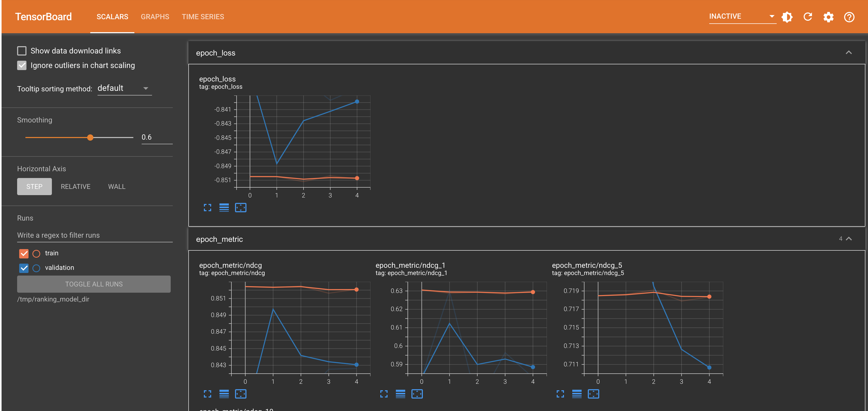Image resolution: width=868 pixels, height=411 pixels.
Task: Uncheck Ignore outliers in chart scaling
Action: (22, 65)
